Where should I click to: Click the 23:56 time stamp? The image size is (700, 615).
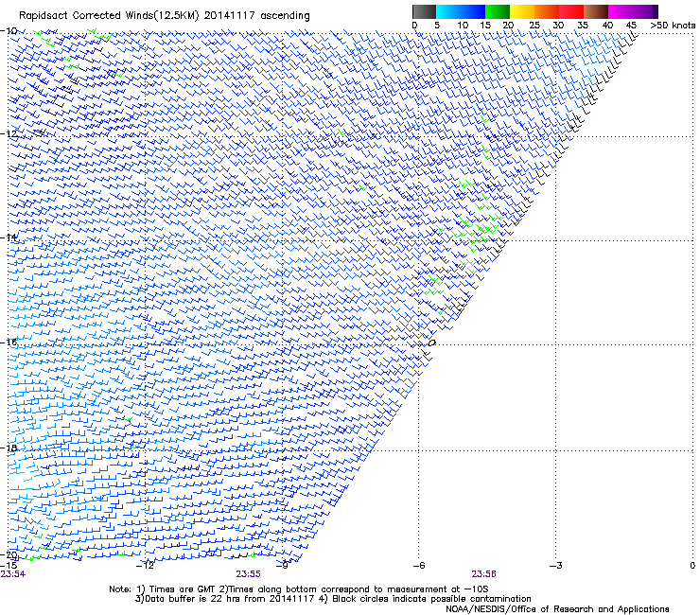click(x=484, y=574)
